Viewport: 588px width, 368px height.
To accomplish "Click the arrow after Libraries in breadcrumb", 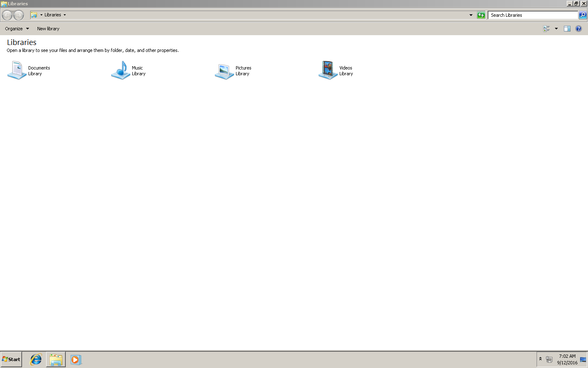I will pyautogui.click(x=65, y=15).
